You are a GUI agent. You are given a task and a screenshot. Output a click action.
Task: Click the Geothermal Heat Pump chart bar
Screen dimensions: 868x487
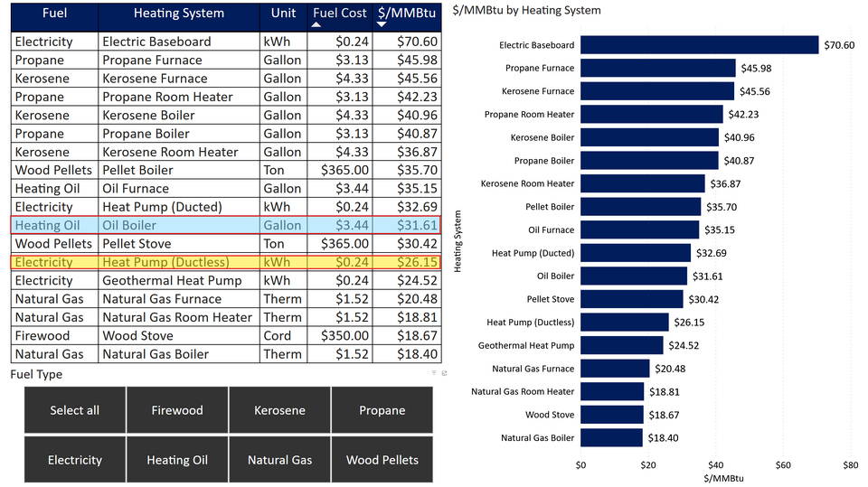pyautogui.click(x=621, y=345)
